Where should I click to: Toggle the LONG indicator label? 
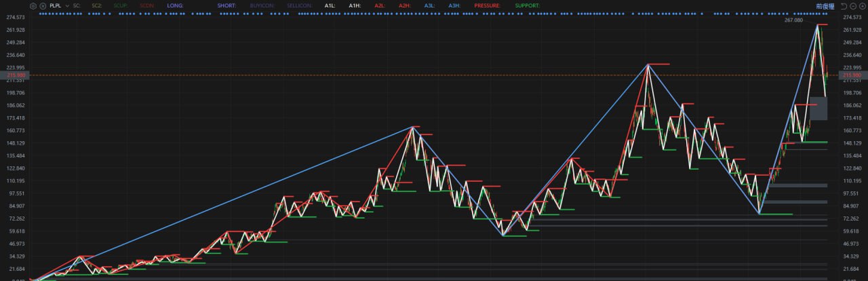(x=175, y=5)
